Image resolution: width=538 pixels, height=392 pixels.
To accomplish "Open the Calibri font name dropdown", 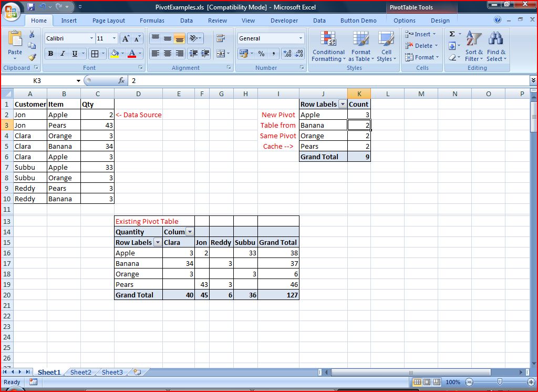I will click(91, 38).
